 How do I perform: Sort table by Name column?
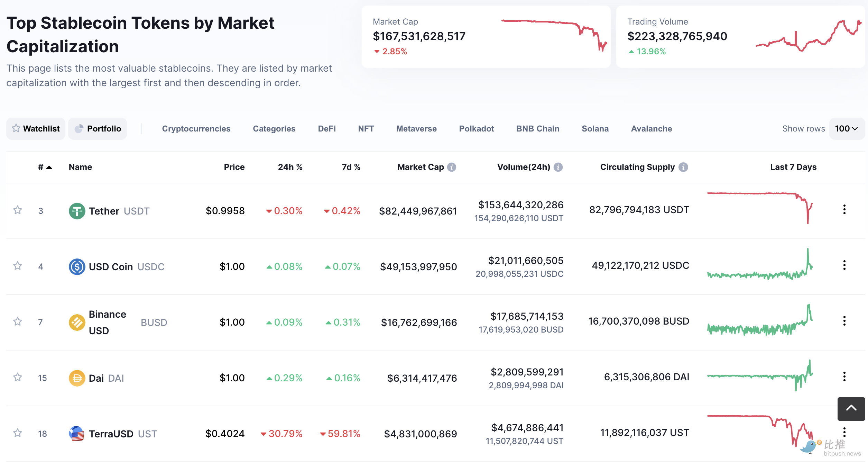pos(80,167)
